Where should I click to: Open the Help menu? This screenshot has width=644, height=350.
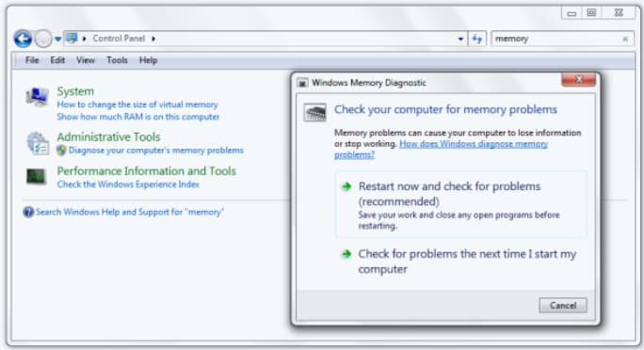point(148,60)
